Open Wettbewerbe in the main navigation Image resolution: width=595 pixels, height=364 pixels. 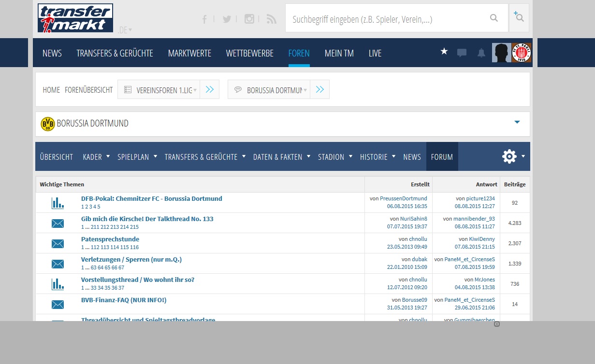pyautogui.click(x=249, y=53)
